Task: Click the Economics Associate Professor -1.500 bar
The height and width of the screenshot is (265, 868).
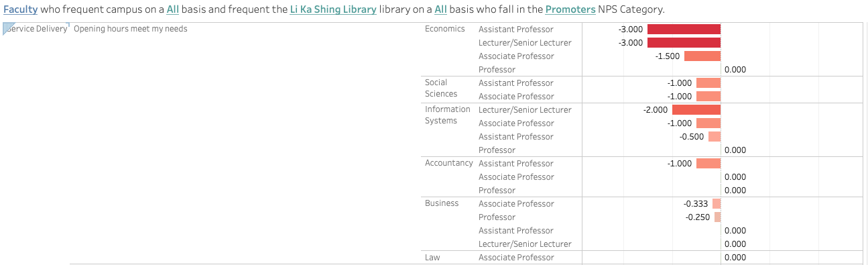Action: (702, 56)
